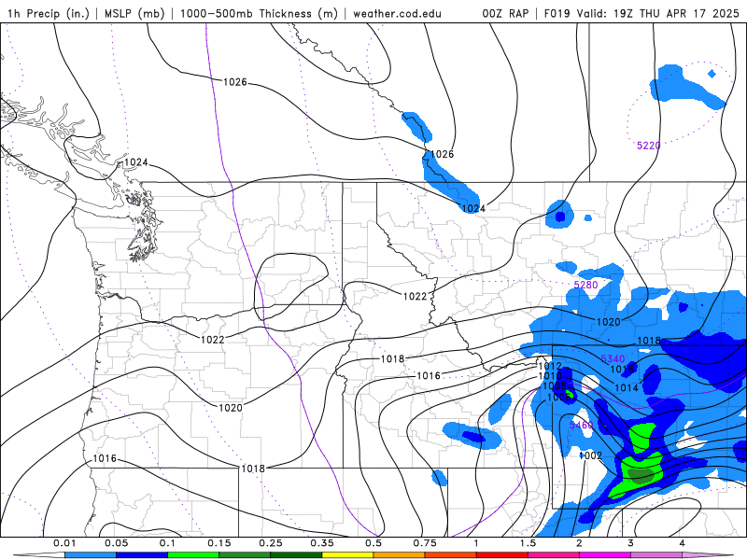
Task: Click the "MSLP (mb)" header label
Action: pyautogui.click(x=134, y=13)
